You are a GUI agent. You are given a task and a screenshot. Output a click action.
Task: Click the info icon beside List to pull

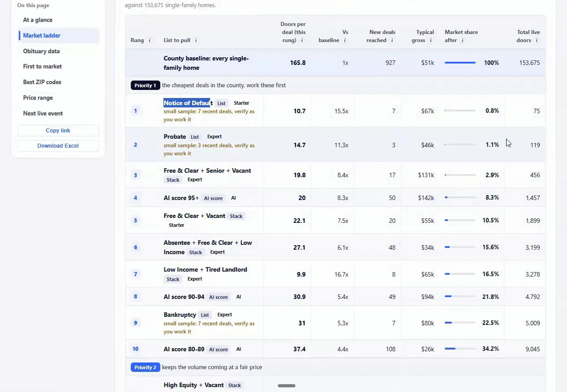(x=196, y=40)
